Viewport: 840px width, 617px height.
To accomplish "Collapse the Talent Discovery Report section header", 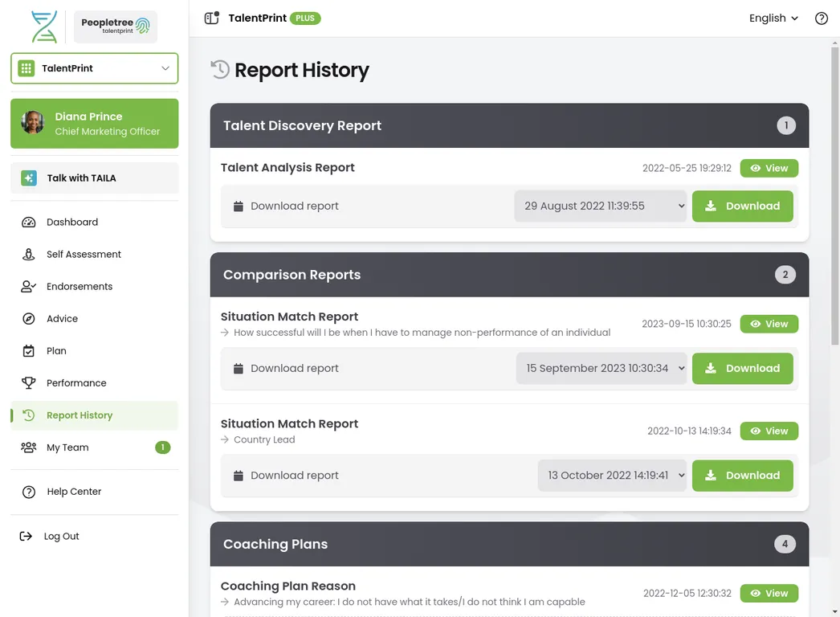I will pos(509,125).
